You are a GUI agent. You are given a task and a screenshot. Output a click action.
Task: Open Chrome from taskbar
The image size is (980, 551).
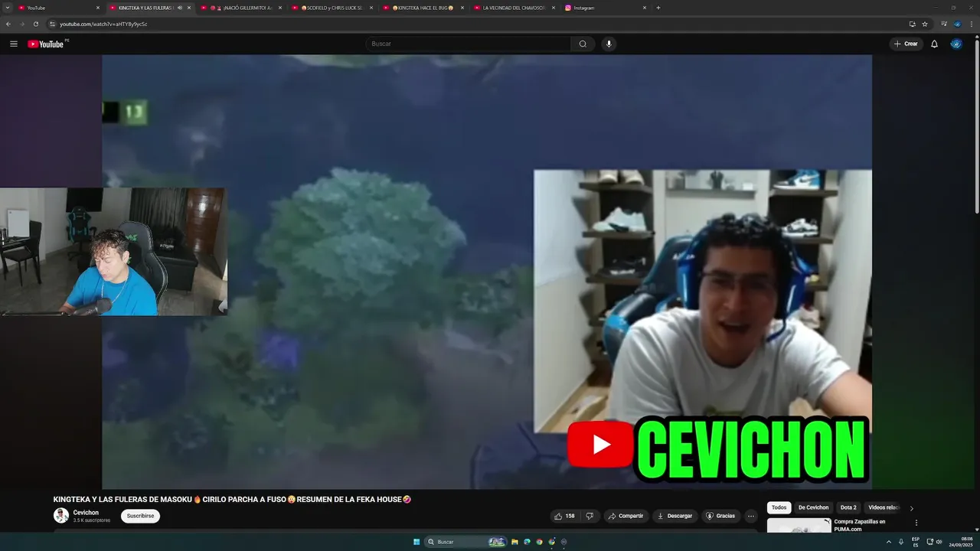coord(540,542)
